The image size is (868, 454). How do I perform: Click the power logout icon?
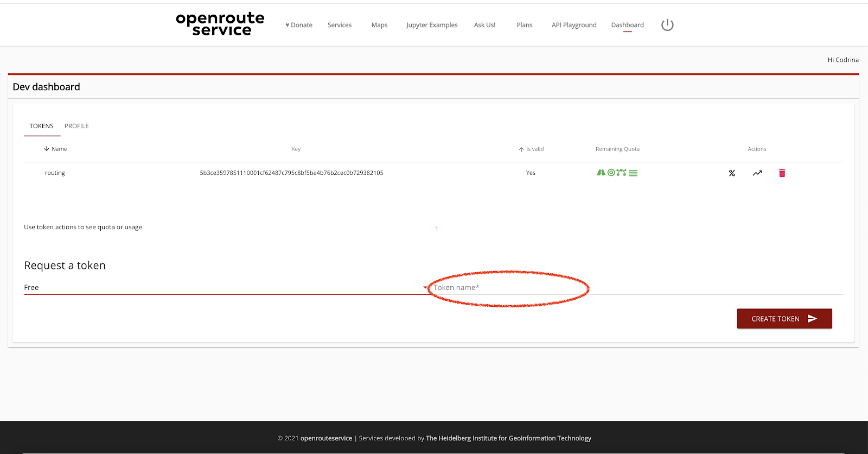[667, 25]
